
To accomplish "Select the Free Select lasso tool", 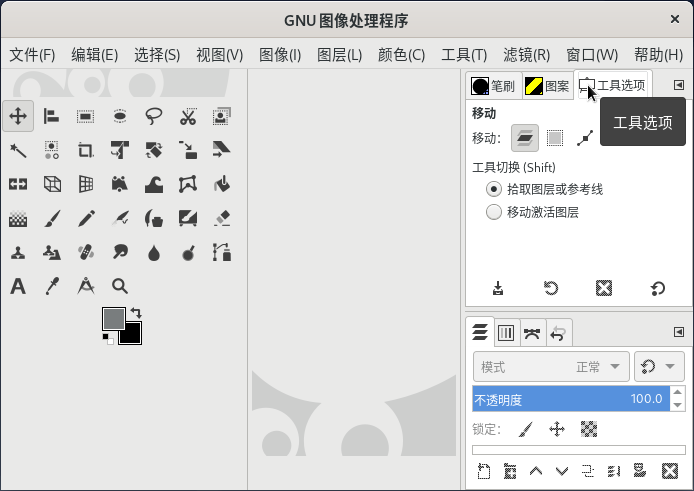I will [154, 116].
